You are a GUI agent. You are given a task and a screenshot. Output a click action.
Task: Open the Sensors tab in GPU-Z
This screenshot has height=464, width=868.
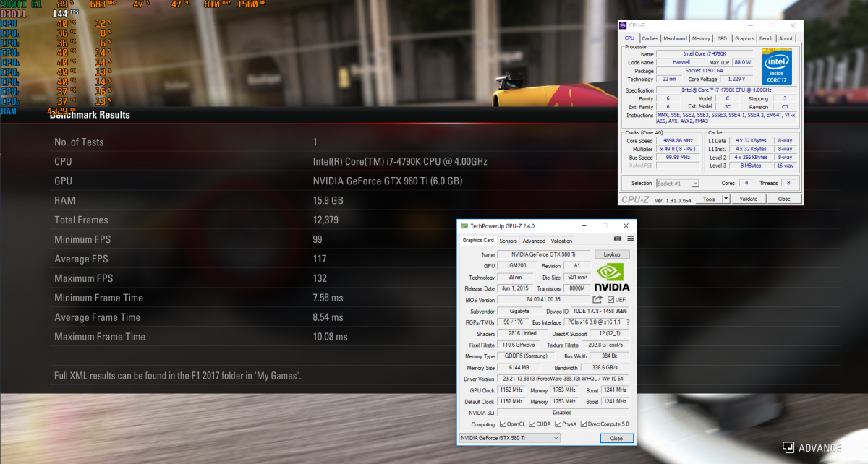tap(509, 241)
